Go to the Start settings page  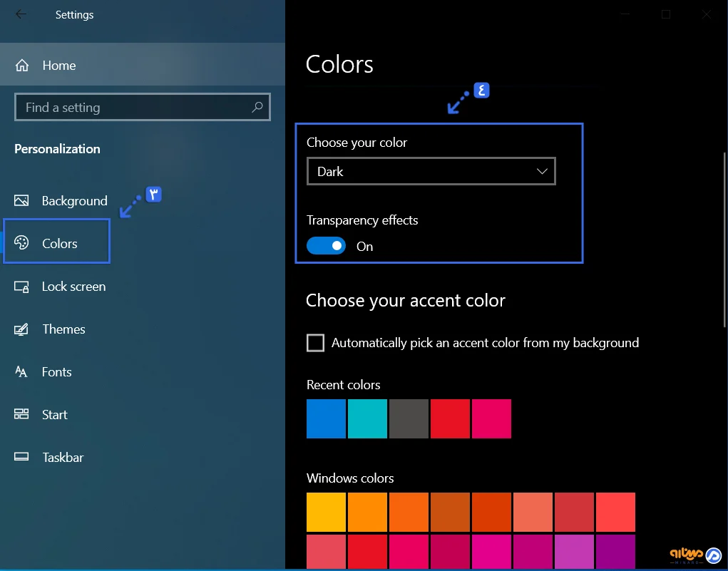coord(143,415)
